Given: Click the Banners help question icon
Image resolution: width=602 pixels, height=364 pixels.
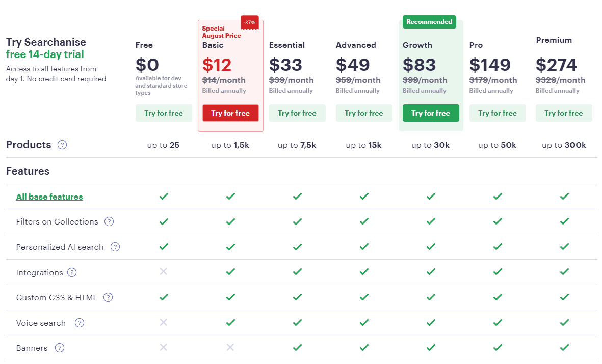Looking at the screenshot, I should 60,348.
